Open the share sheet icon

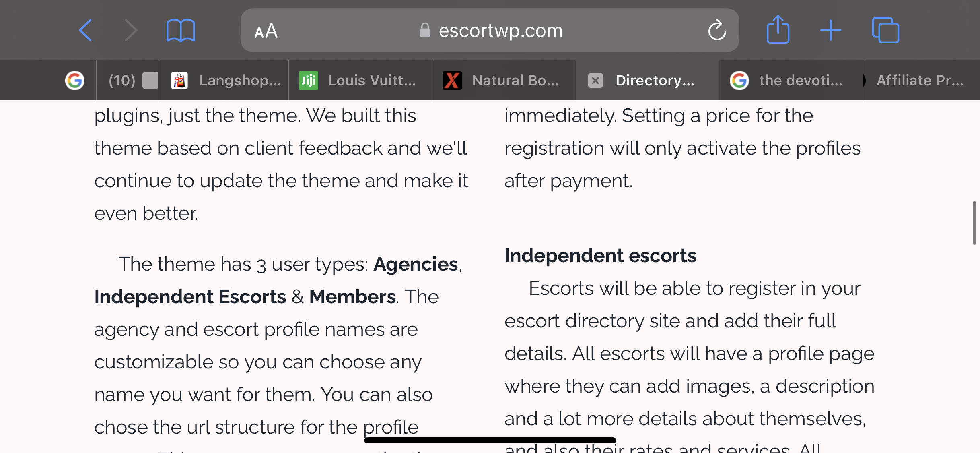778,29
